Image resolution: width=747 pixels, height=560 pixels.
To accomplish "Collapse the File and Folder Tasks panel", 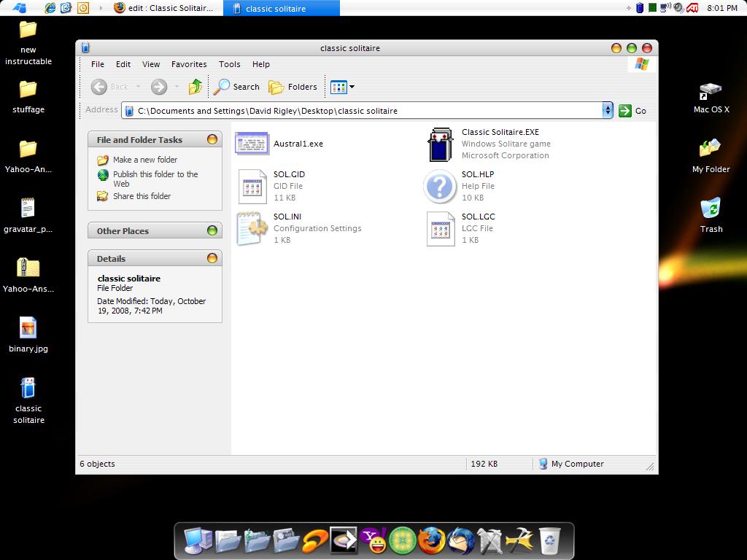I will click(x=212, y=139).
